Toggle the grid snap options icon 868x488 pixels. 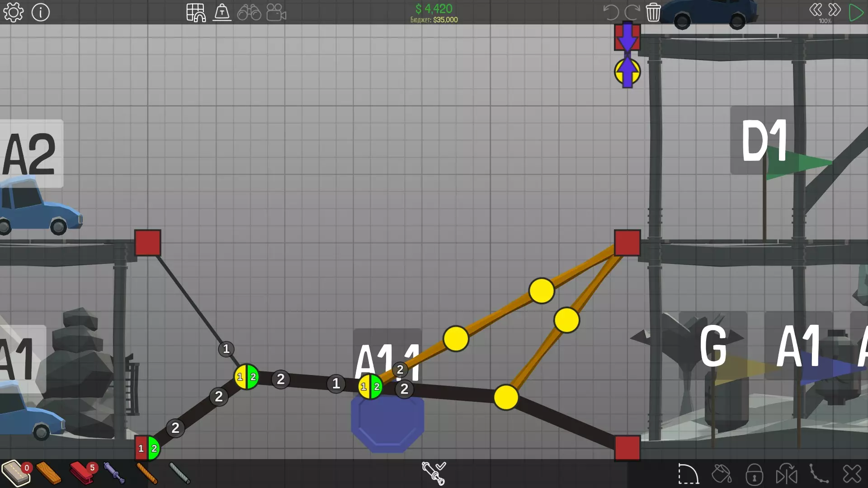[196, 13]
